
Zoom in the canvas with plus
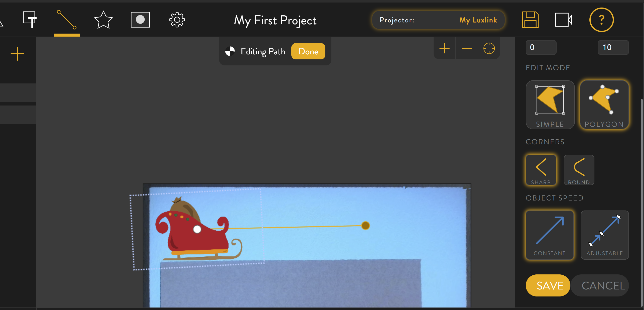pyautogui.click(x=444, y=48)
